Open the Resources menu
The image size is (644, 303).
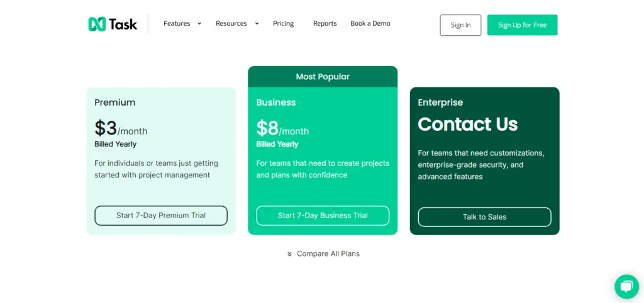[231, 23]
